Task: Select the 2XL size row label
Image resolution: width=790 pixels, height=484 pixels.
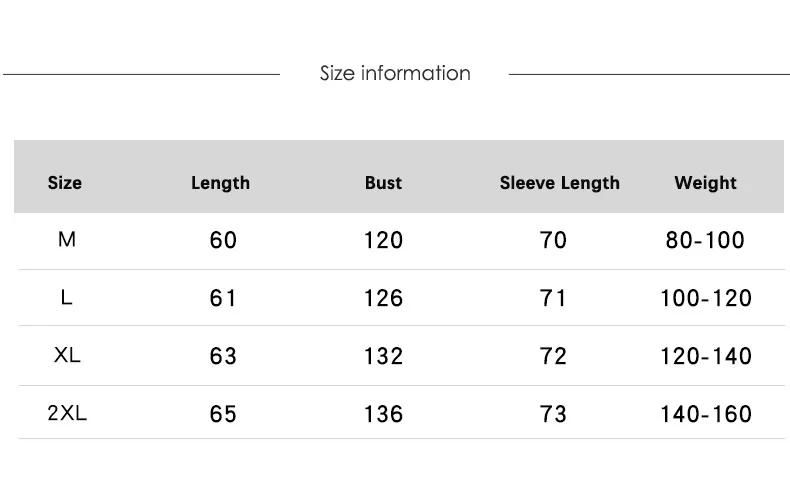Action: tap(67, 413)
